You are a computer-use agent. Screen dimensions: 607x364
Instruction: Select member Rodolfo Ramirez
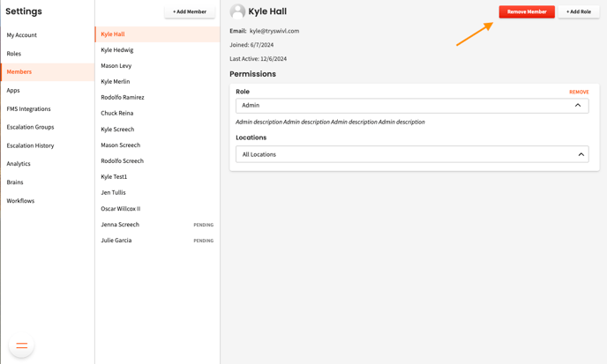pyautogui.click(x=123, y=98)
